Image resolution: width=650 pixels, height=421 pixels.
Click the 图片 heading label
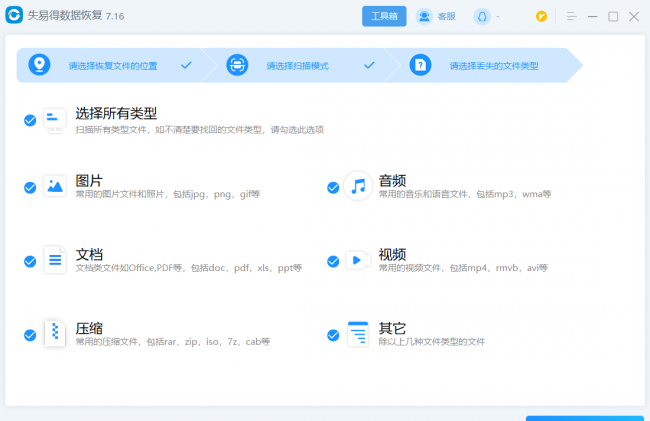point(89,181)
